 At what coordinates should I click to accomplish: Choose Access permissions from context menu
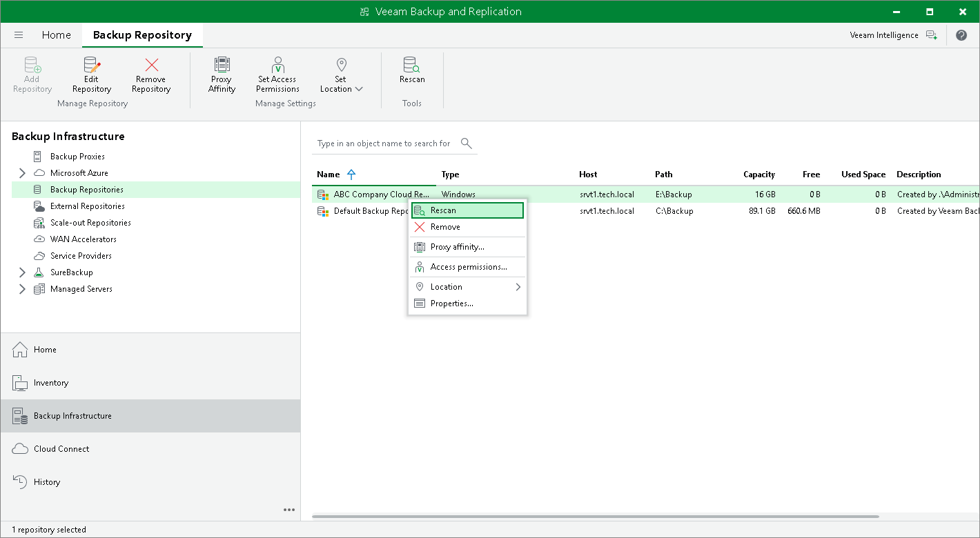(468, 267)
